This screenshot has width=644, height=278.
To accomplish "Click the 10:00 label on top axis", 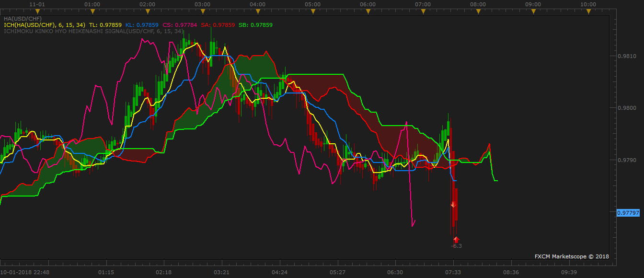I will (x=588, y=4).
